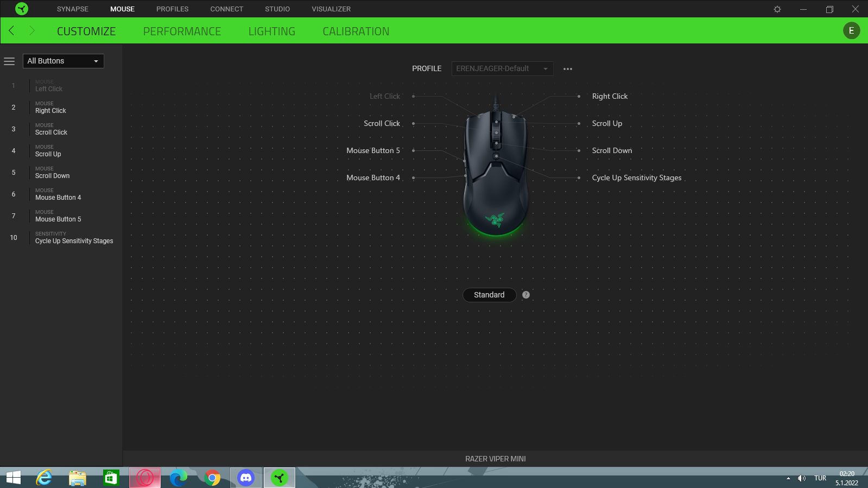Open Microsoft Edge from the taskbar

coord(179,478)
